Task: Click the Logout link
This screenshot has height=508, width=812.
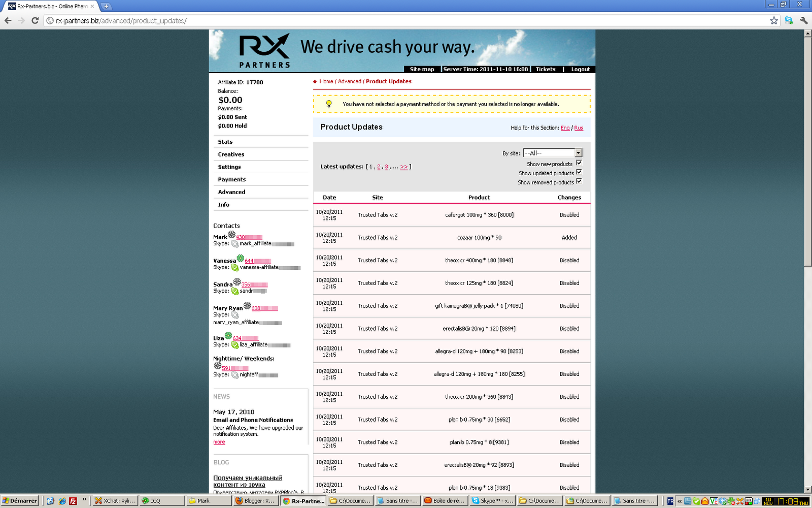Action: coord(581,69)
